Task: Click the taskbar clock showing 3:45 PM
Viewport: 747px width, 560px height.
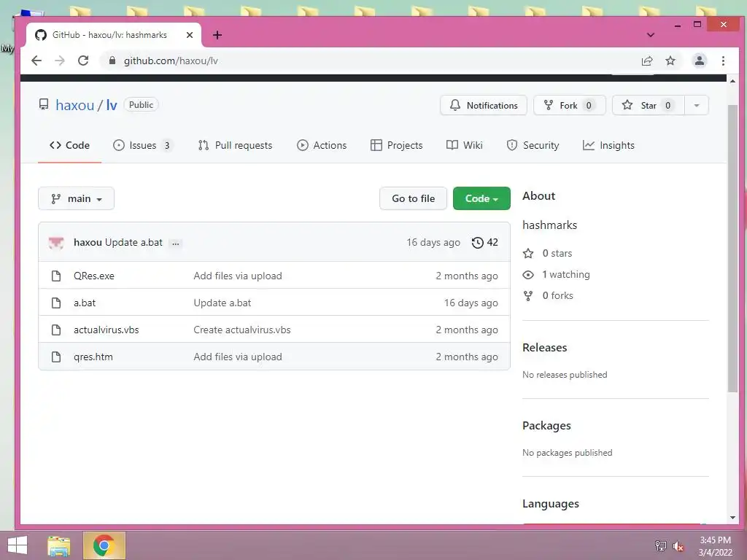Action: pyautogui.click(x=715, y=546)
